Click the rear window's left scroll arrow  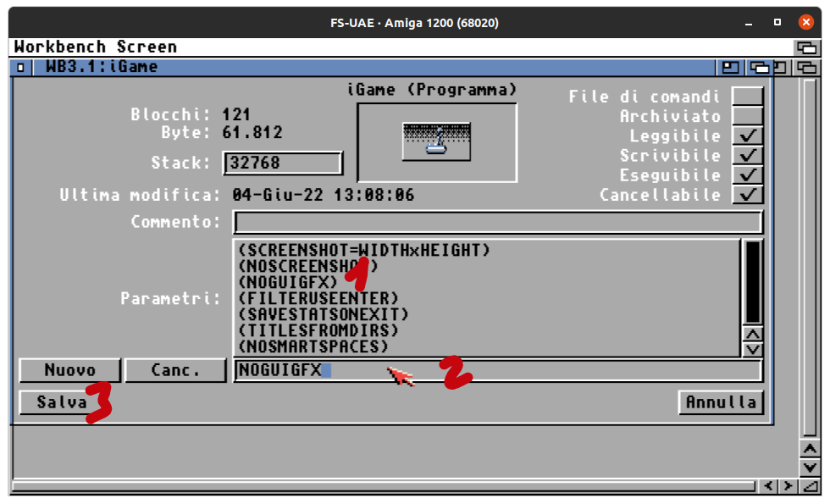pos(768,485)
